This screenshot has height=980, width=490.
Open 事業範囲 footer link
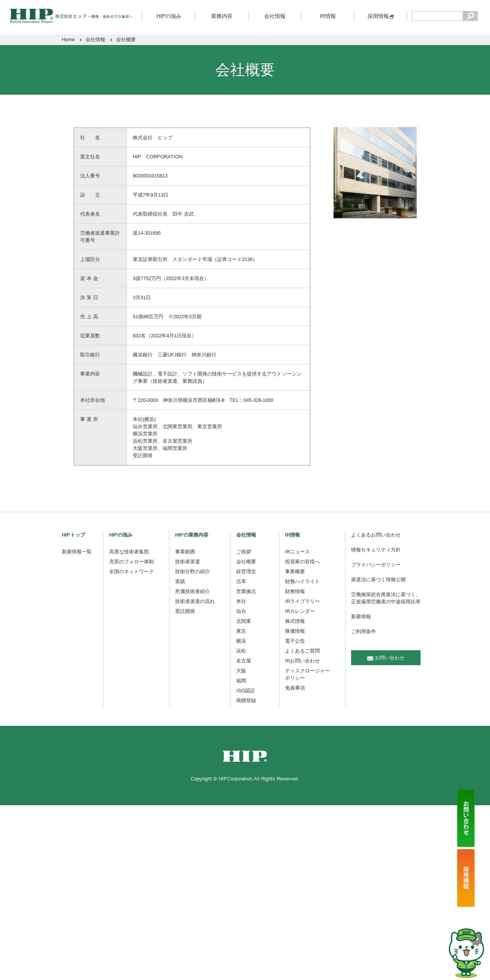pyautogui.click(x=185, y=552)
